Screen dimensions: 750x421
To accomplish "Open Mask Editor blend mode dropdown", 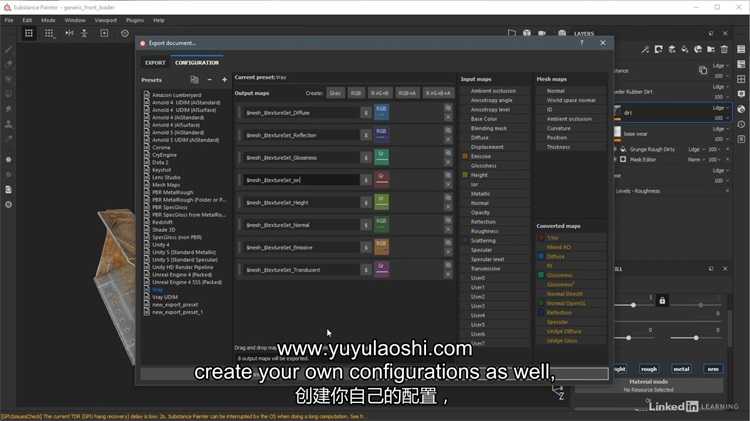I will pos(696,160).
